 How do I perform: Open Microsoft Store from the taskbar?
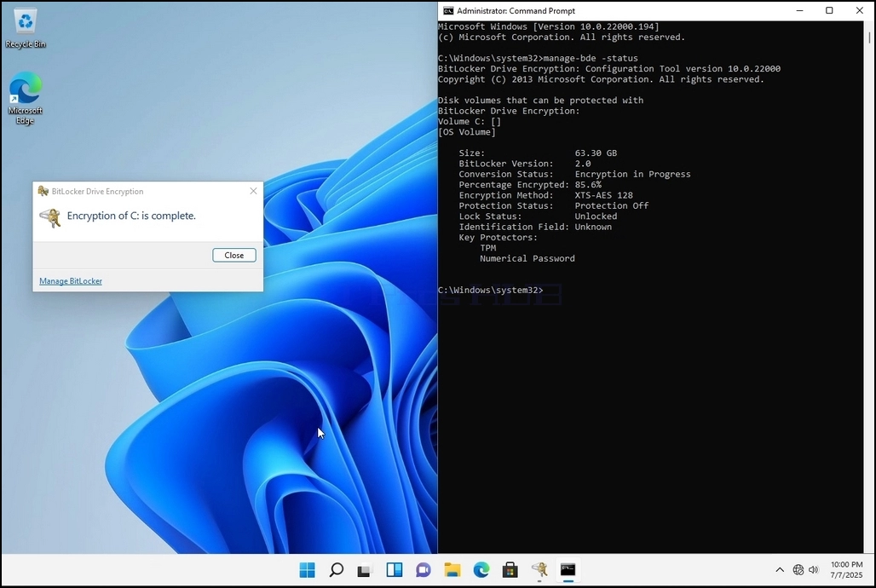(510, 569)
